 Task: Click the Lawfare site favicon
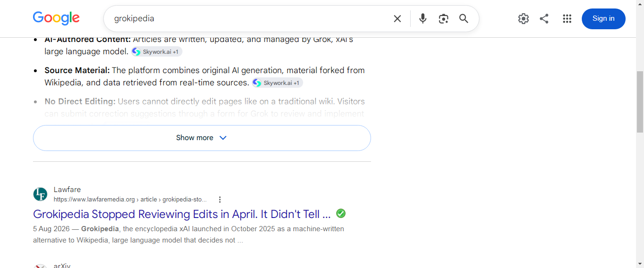coord(41,194)
